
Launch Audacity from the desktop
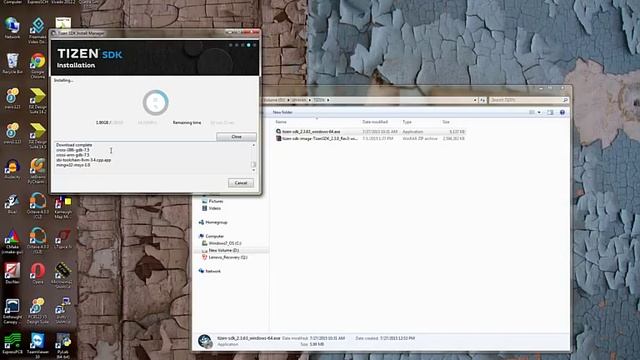pos(12,169)
